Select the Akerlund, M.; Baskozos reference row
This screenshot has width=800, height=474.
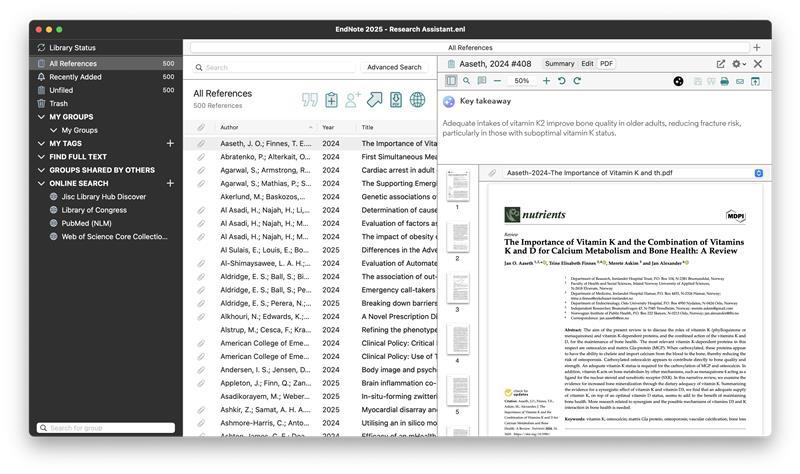click(x=310, y=196)
